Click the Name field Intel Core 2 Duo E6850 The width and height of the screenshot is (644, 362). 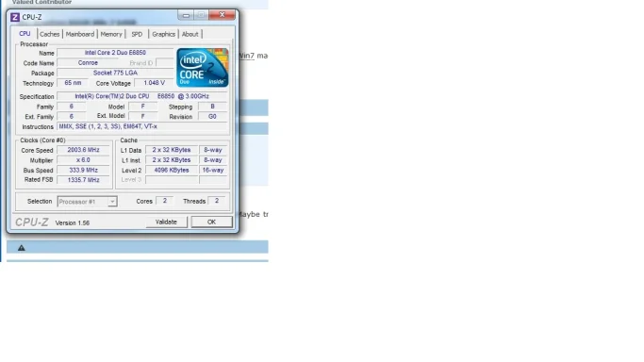(115, 53)
